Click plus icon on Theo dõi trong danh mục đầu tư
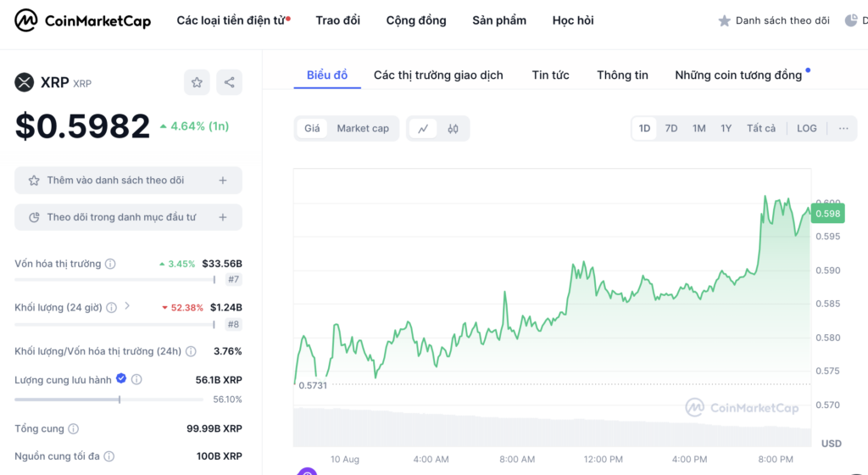The image size is (868, 475). pos(223,218)
